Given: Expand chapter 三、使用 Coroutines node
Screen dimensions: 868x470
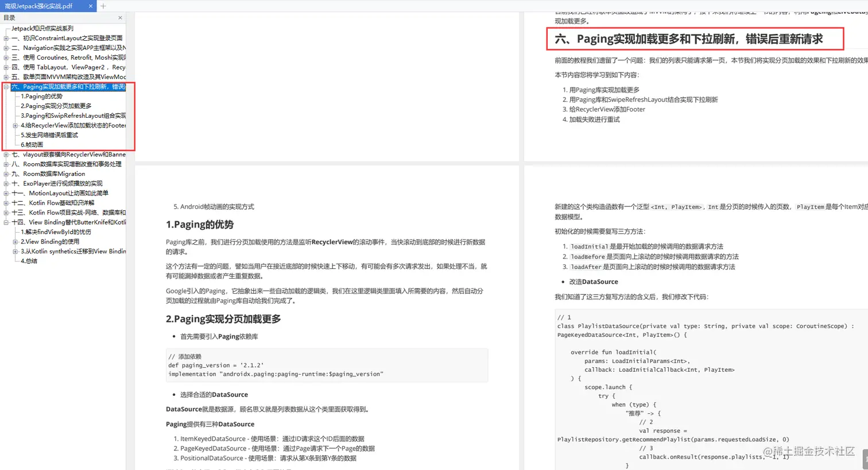Looking at the screenshot, I should click(6, 57).
